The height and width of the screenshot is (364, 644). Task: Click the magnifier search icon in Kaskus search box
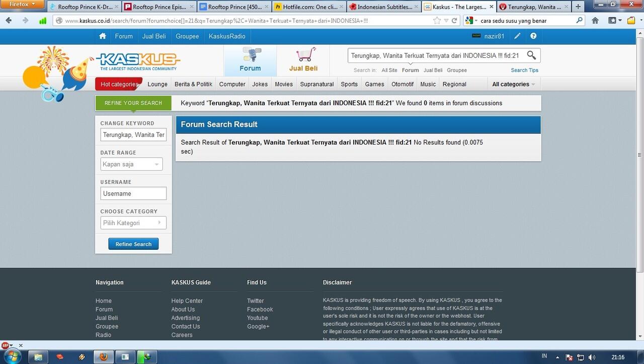pos(531,55)
